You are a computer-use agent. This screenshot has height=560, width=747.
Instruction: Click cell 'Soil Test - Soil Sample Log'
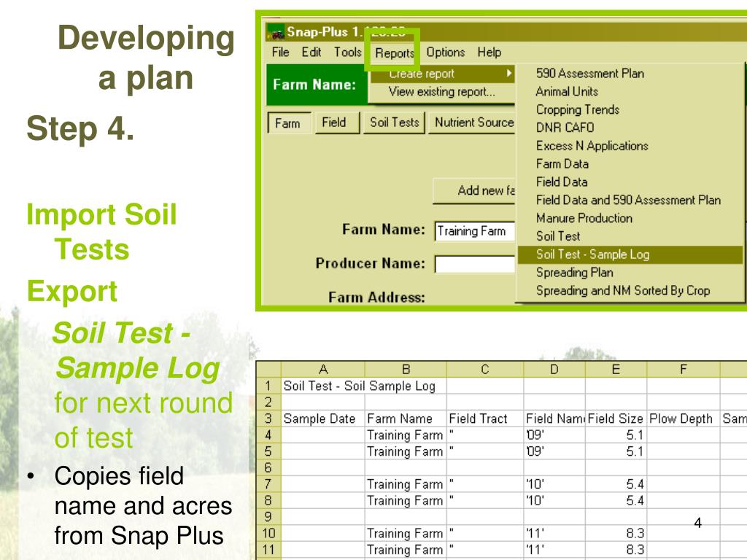(x=359, y=386)
